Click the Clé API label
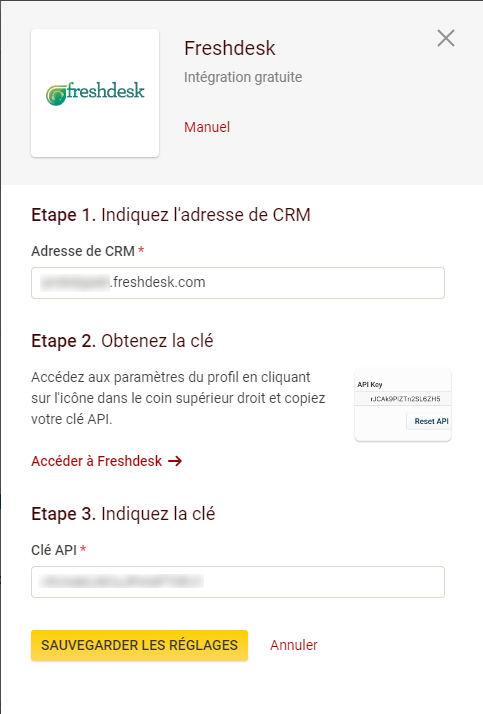483x714 pixels. [x=58, y=550]
